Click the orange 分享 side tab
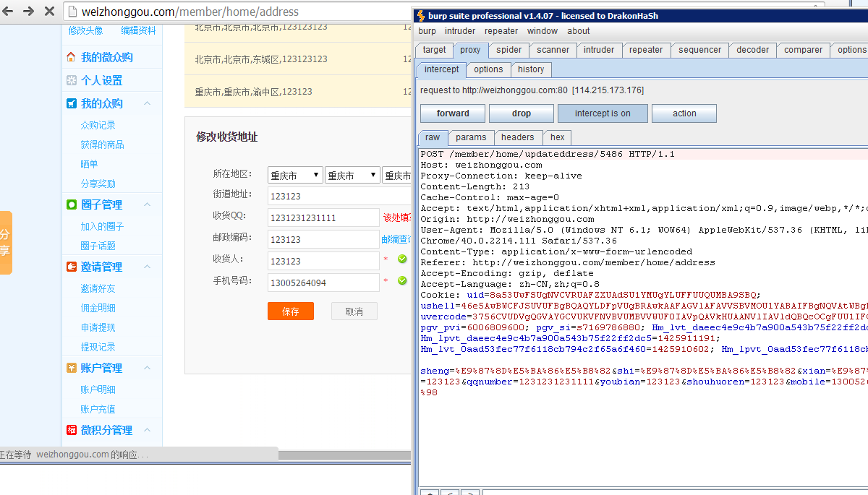 (6, 243)
